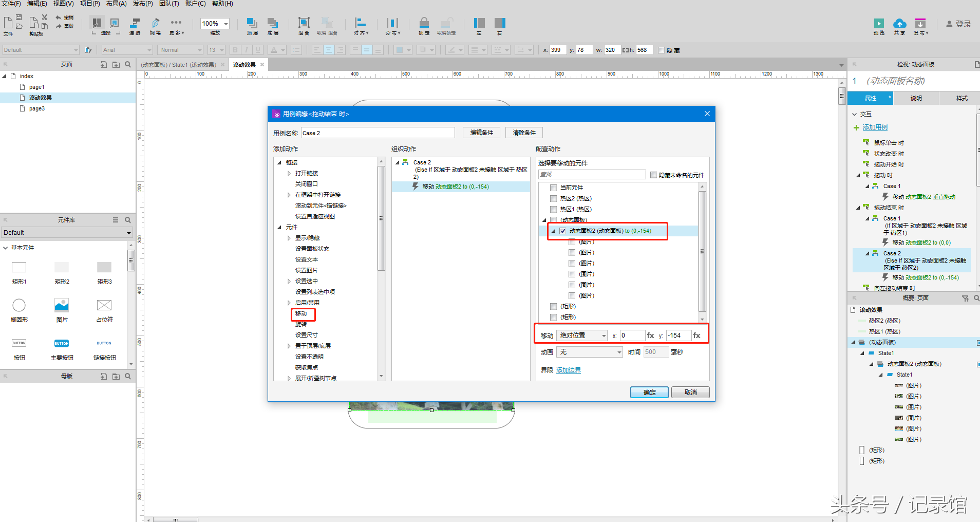Image resolution: width=980 pixels, height=522 pixels.
Task: Open the Share (共享) cloud icon
Action: 899,24
